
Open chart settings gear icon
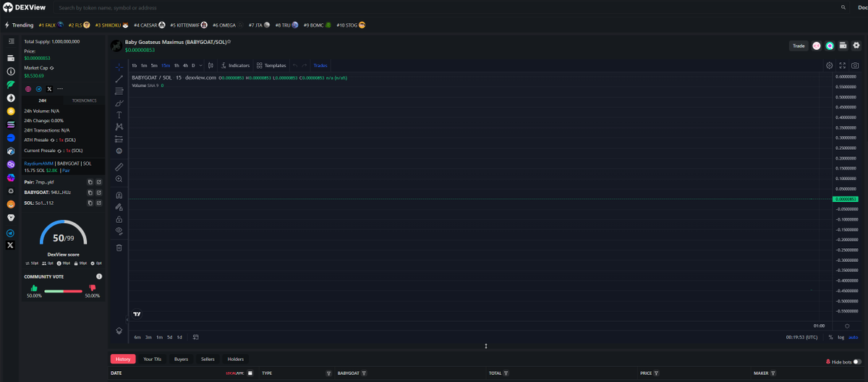tap(830, 65)
